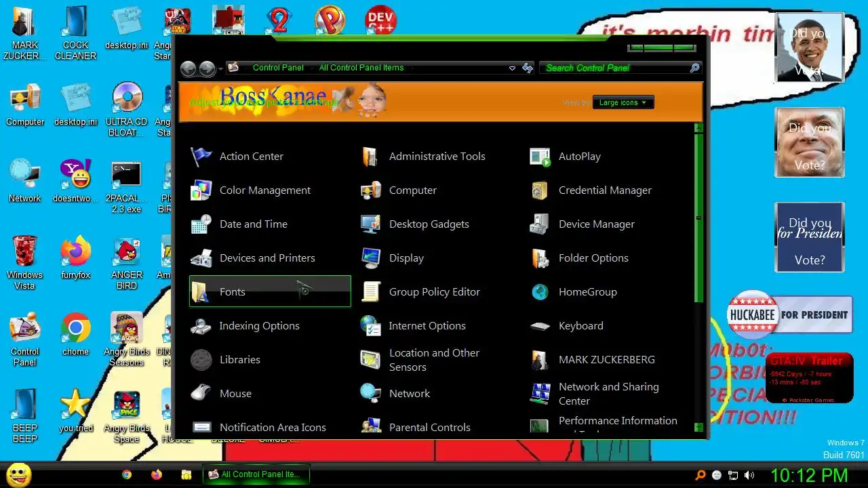This screenshot has width=868, height=488.
Task: Click the taskbar clock showing 10:12 PM
Action: coord(809,475)
